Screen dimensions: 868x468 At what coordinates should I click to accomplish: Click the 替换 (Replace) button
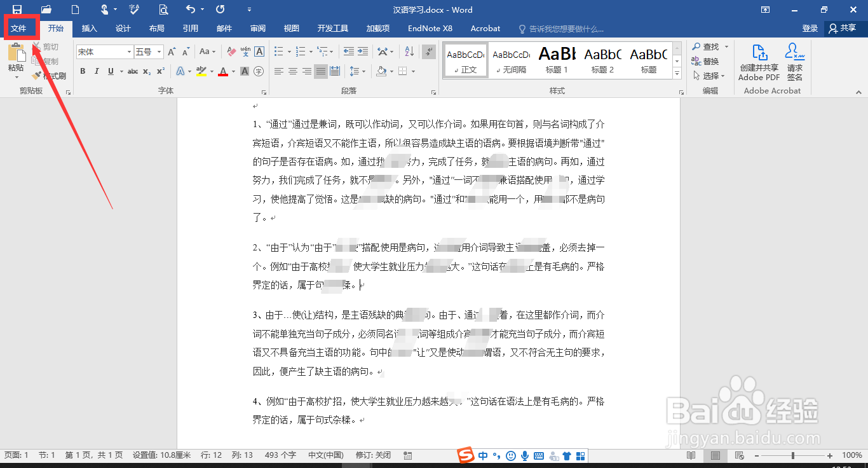coord(706,61)
